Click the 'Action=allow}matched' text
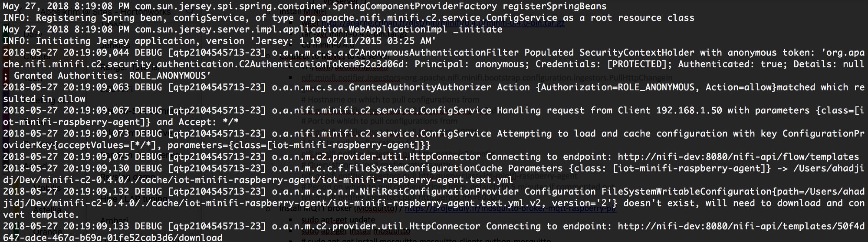The height and width of the screenshot is (242, 868). (x=760, y=87)
